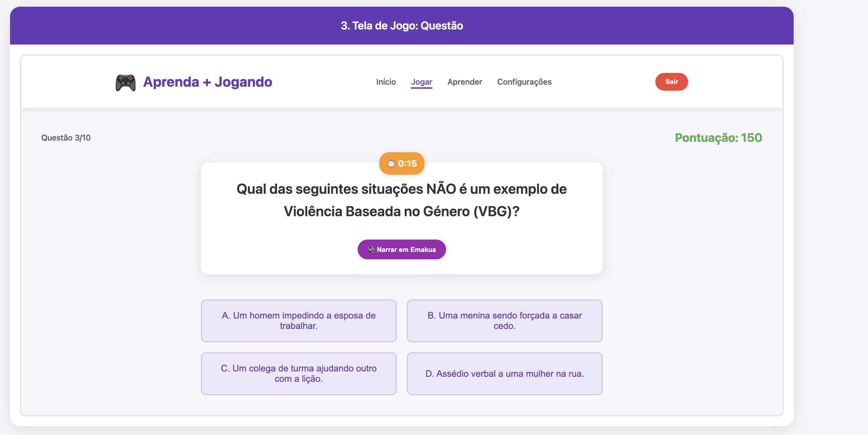The image size is (868, 435).
Task: Click the question text card
Action: (x=401, y=200)
